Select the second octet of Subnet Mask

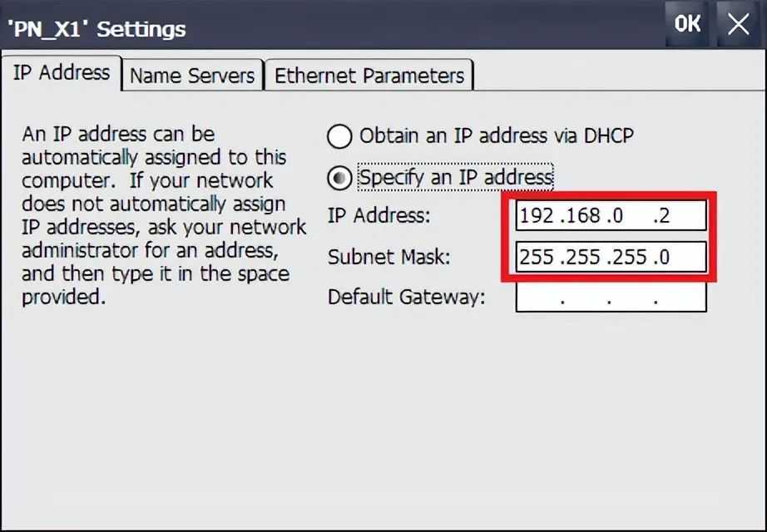coord(582,257)
